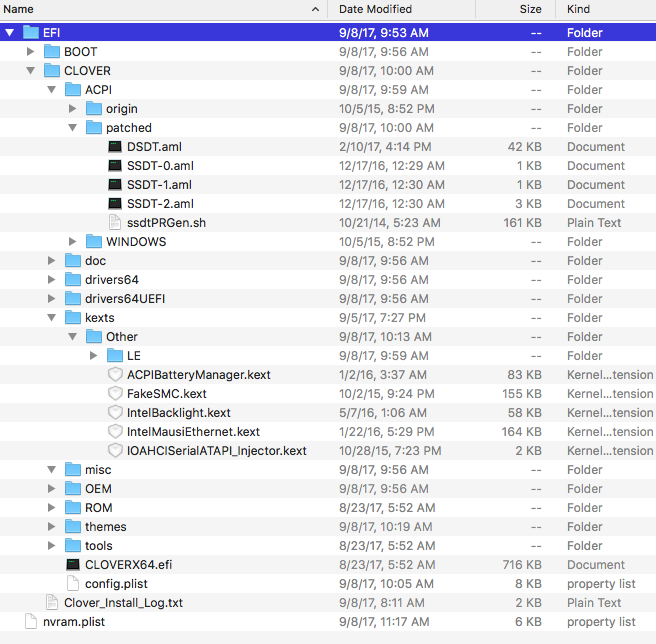Expand the drivers64UEFI folder triangle

[x=51, y=298]
